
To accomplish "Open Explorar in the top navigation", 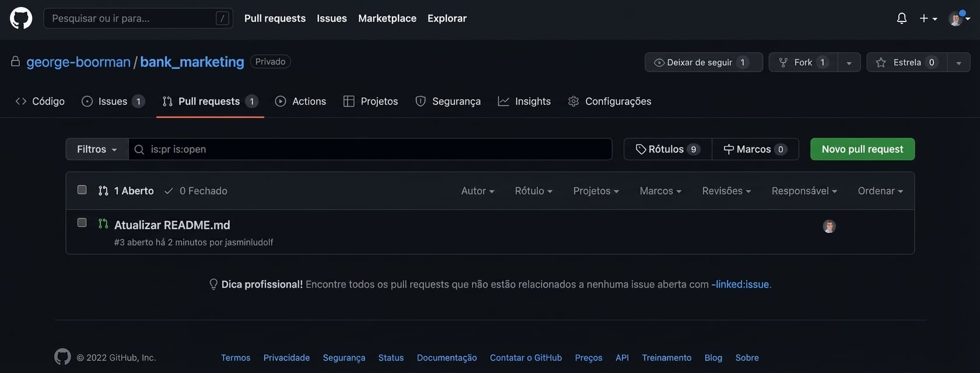I will 447,18.
